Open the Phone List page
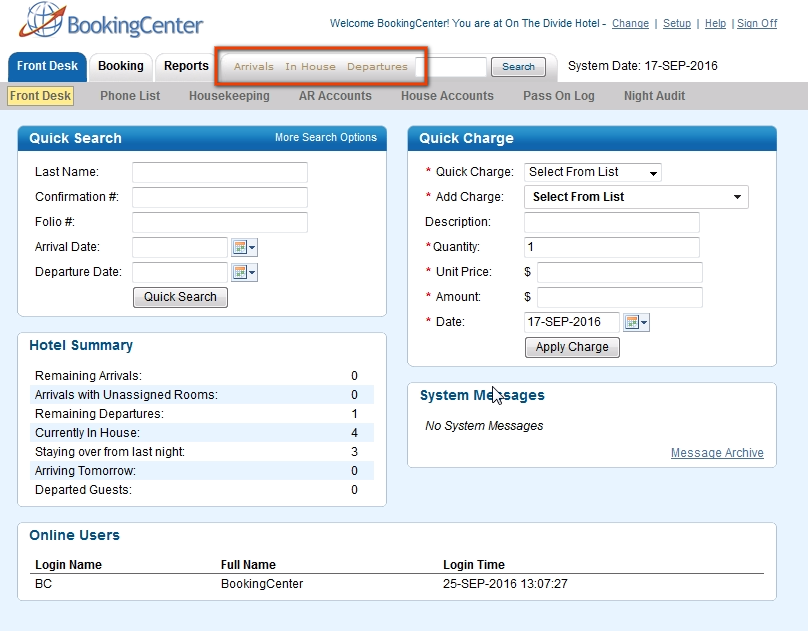This screenshot has height=631, width=808. click(130, 96)
